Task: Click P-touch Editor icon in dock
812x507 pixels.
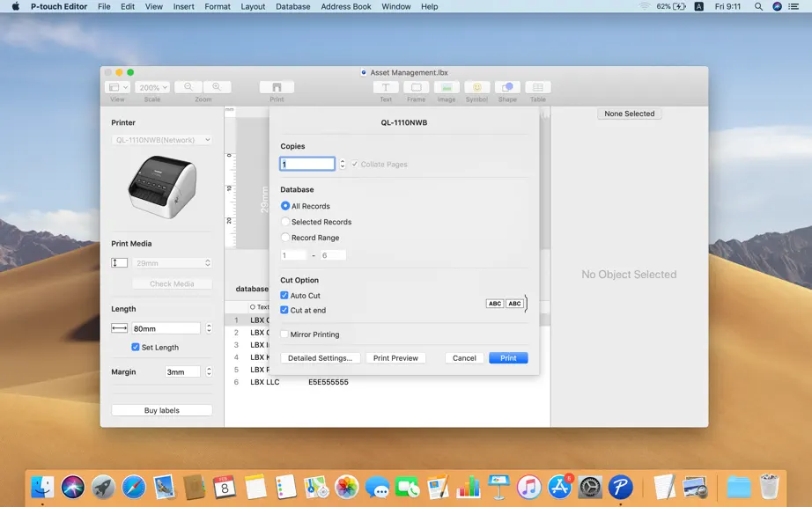Action: [620, 487]
